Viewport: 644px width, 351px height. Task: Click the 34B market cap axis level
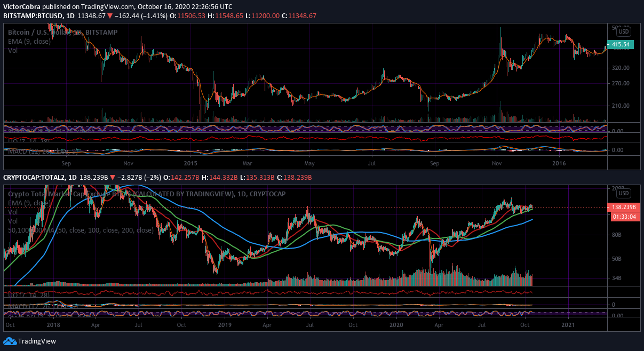617,278
